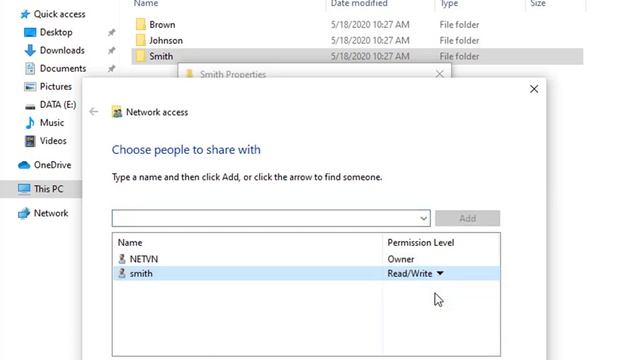Viewport: 640px width, 360px height.
Task: Select Pictures label in navigation pane
Action: (x=56, y=87)
